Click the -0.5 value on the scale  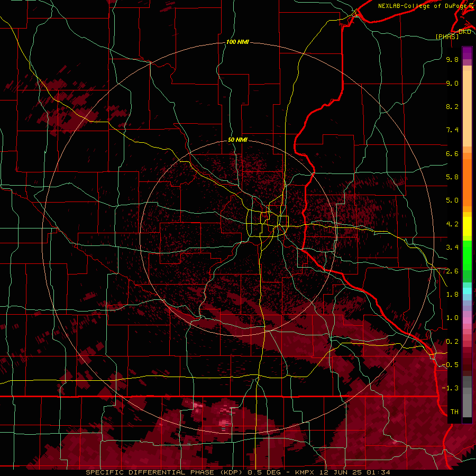450,365
